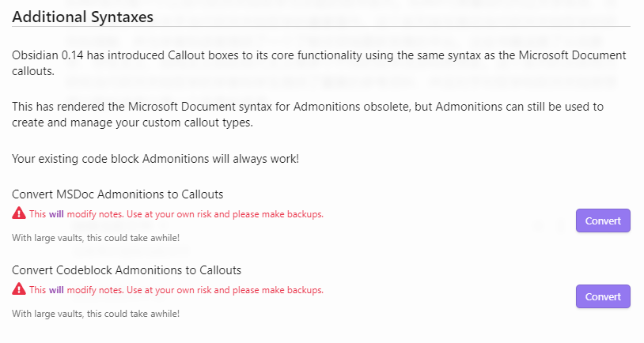Click the large vaults note under MSDoc warning
644x343 pixels.
(x=96, y=238)
